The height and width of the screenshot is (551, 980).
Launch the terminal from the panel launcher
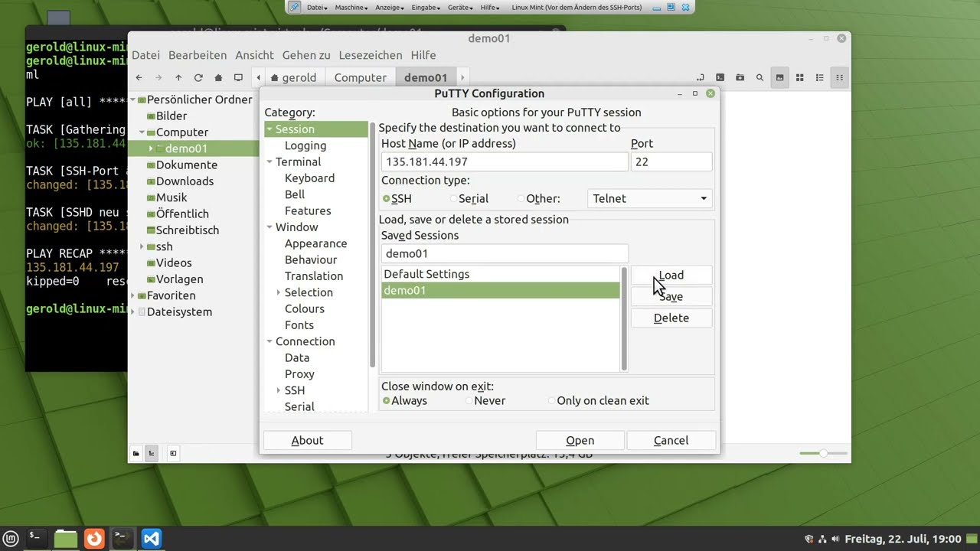[36, 539]
